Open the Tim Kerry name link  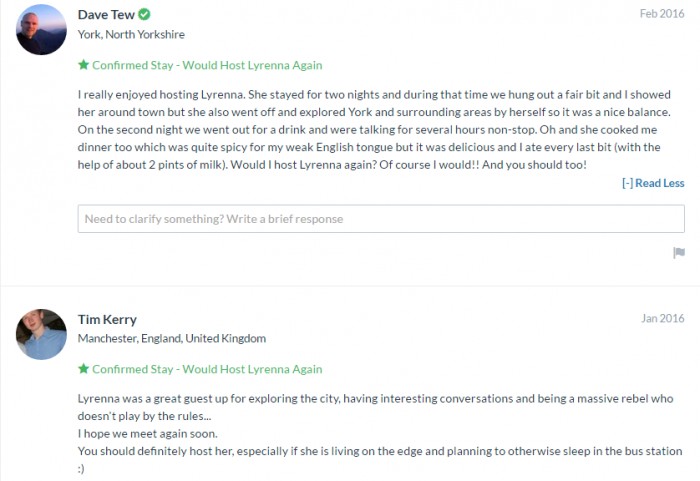pyautogui.click(x=107, y=319)
